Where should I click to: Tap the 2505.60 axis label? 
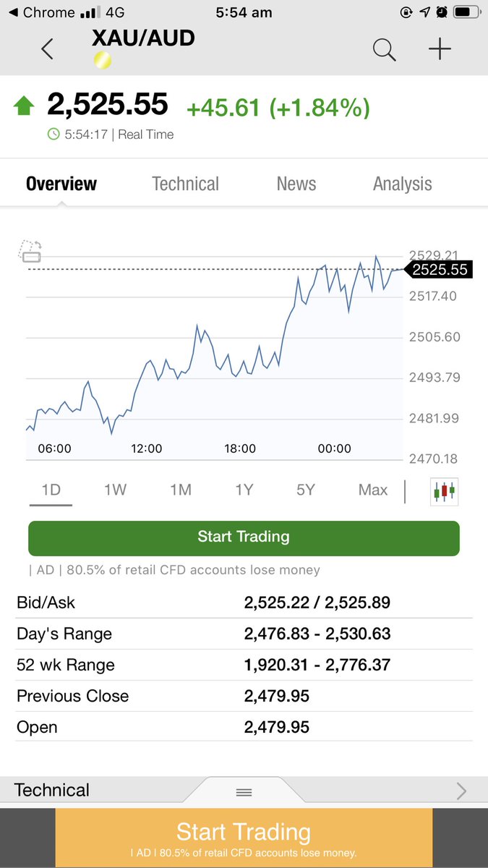(433, 337)
